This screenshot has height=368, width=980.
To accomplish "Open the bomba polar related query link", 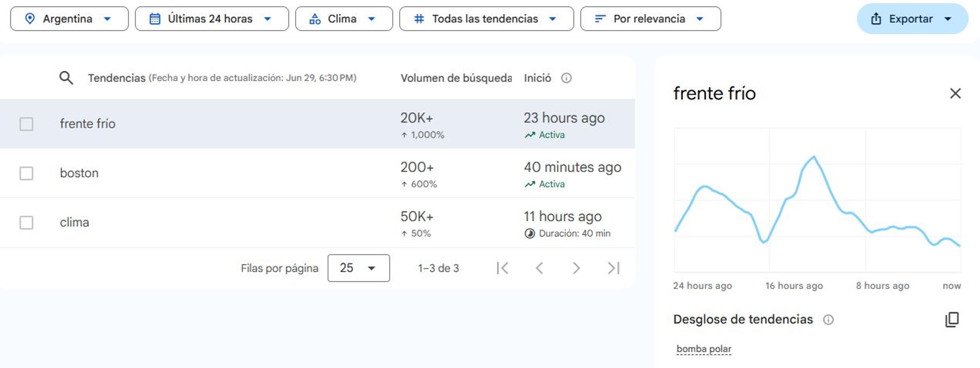I will coord(704,348).
